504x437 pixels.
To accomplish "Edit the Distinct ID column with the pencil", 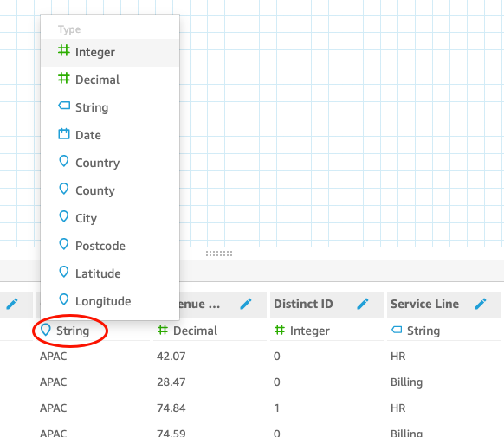I will [363, 304].
